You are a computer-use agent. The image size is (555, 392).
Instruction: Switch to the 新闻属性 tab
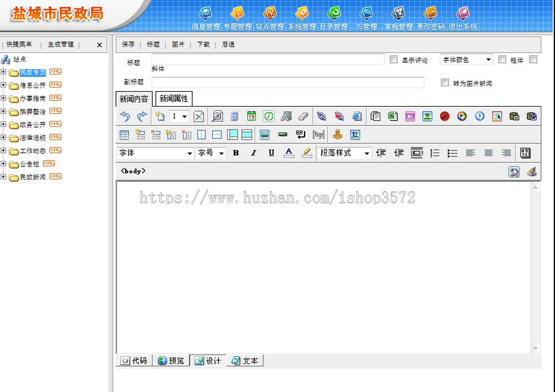[173, 99]
